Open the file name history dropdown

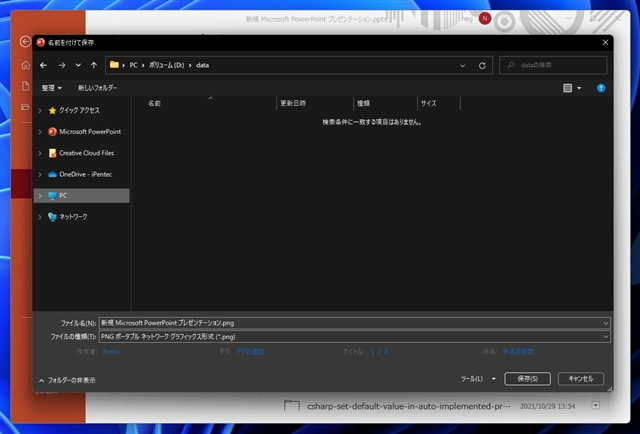pos(606,323)
